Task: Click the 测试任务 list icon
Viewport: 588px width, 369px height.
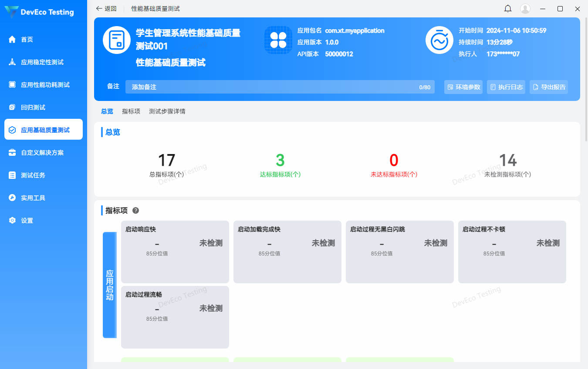Action: coord(12,175)
